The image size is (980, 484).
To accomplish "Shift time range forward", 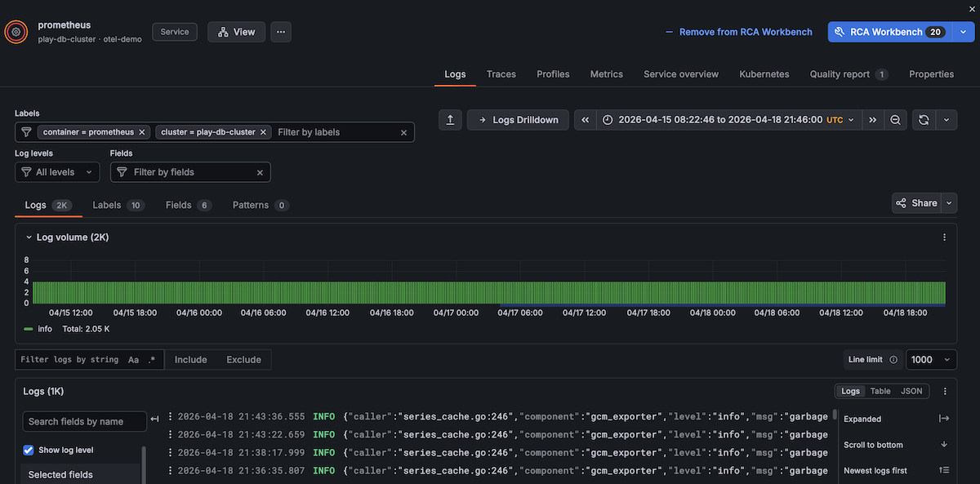I will coord(873,120).
